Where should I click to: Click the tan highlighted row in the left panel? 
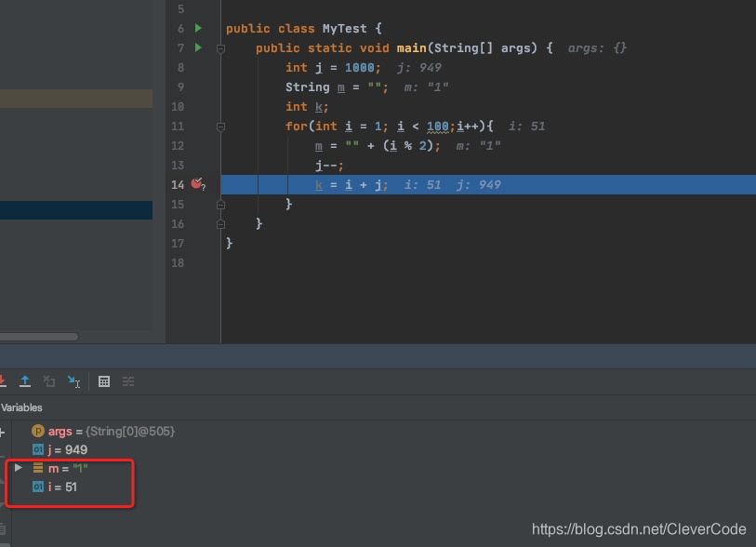pos(76,99)
